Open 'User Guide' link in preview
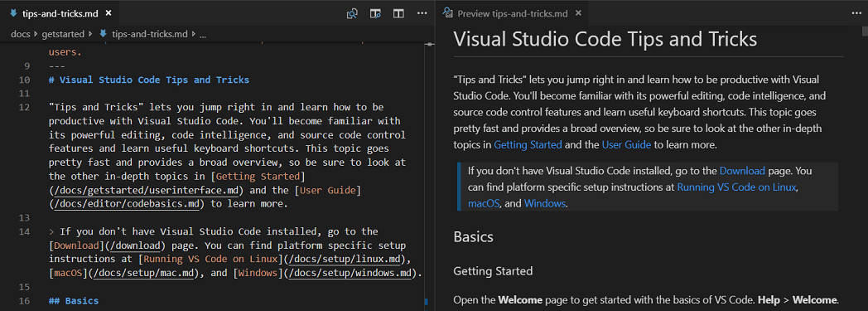868x311 pixels. (627, 145)
